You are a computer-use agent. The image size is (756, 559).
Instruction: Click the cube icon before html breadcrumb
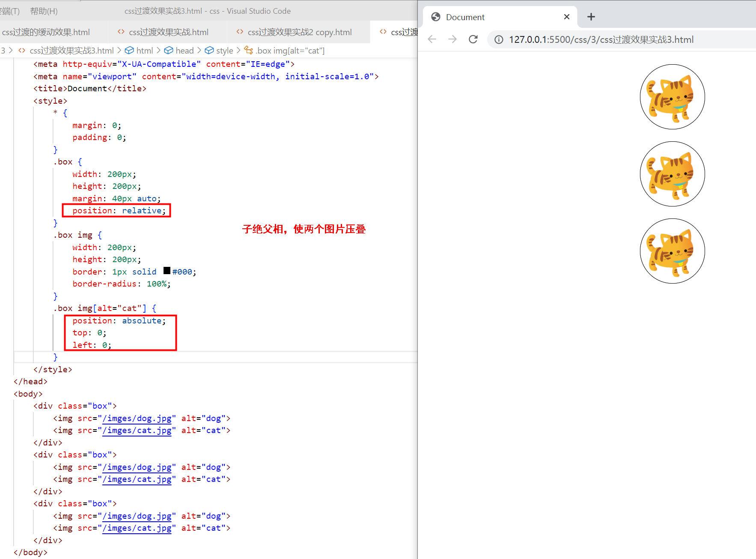coord(129,51)
